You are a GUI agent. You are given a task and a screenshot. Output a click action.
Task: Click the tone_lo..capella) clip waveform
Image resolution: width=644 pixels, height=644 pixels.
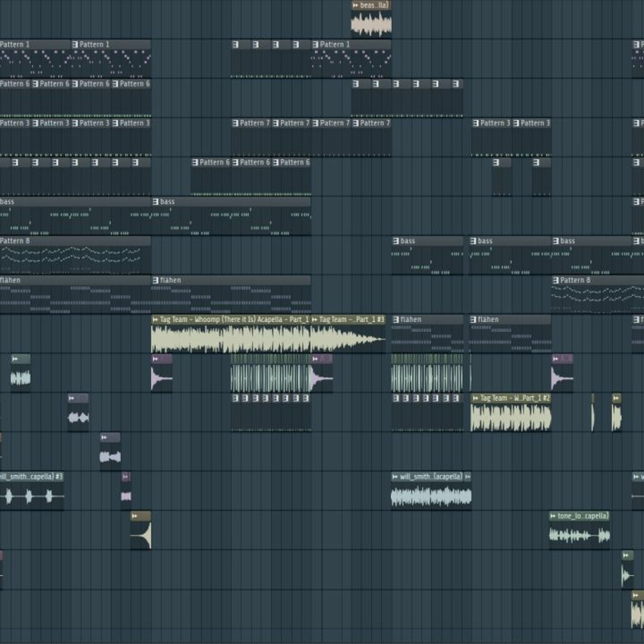[x=579, y=536]
